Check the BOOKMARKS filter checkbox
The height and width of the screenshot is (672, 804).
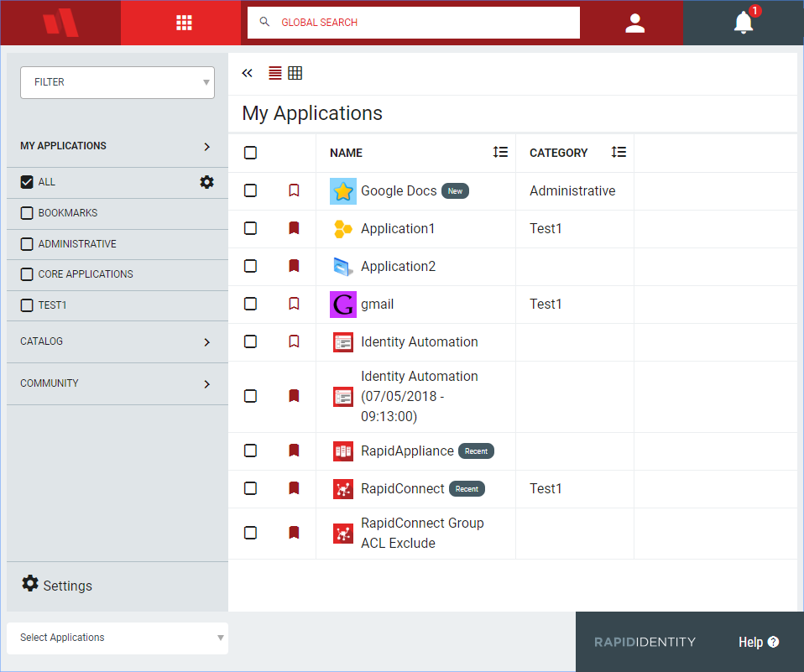[27, 213]
